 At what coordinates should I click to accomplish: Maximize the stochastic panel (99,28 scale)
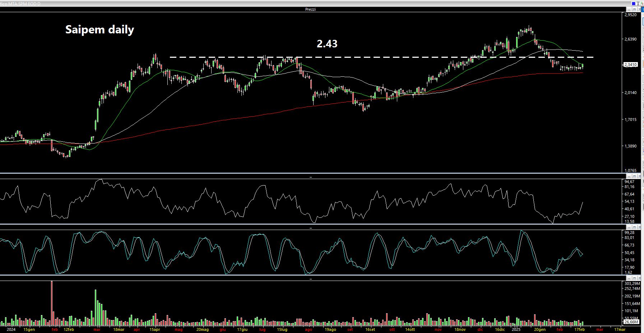pos(634,227)
